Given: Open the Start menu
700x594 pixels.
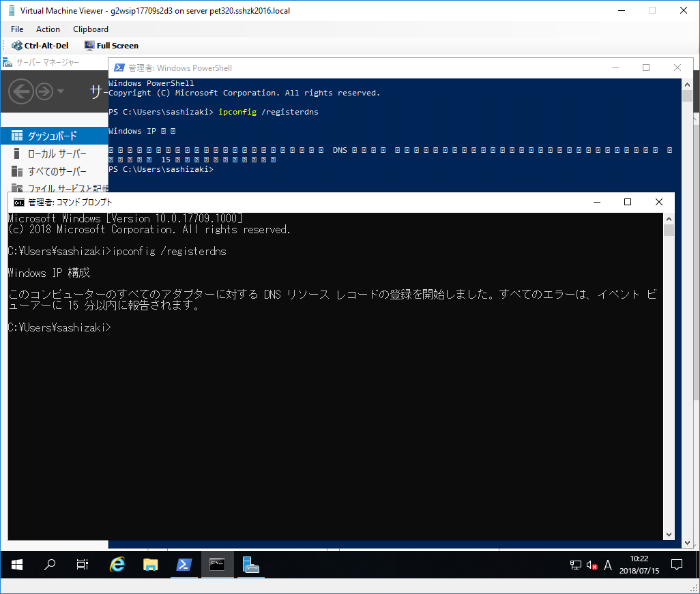Looking at the screenshot, I should tap(16, 565).
